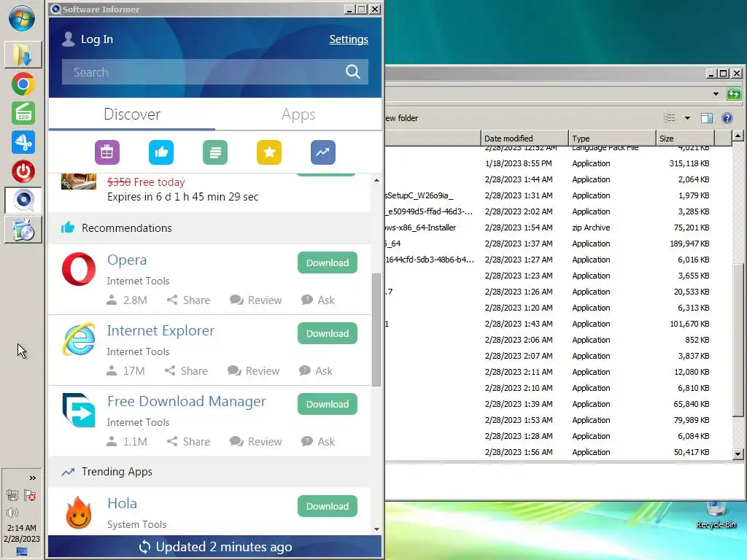Screen dimensions: 747x560
Task: Sort by Date modified column header
Action: tap(525, 138)
